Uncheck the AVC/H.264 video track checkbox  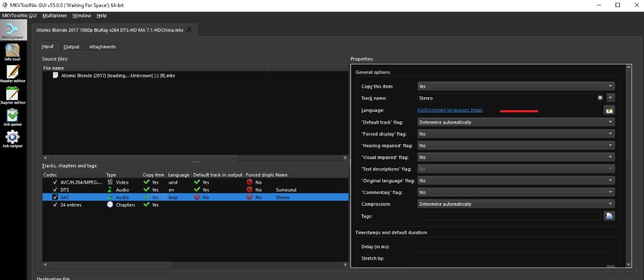click(x=55, y=183)
